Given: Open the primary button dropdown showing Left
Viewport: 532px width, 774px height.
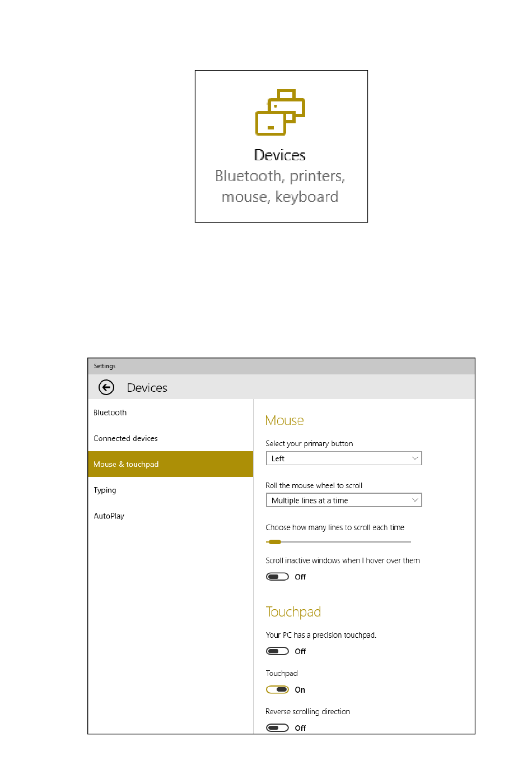Looking at the screenshot, I should [343, 458].
